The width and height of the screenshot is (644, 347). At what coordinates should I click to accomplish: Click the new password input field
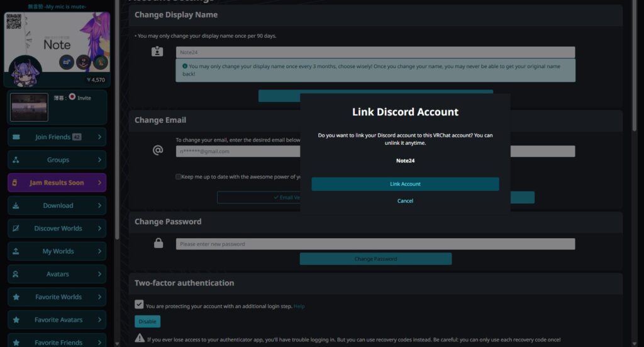(375, 244)
